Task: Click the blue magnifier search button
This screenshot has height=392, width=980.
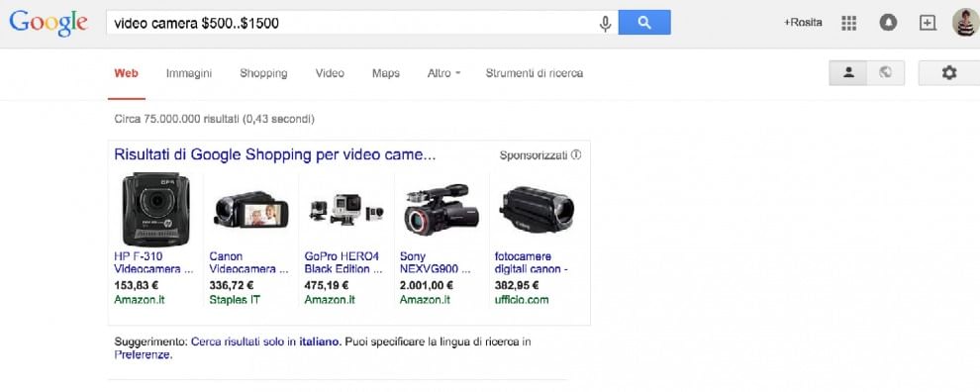Action: point(644,23)
